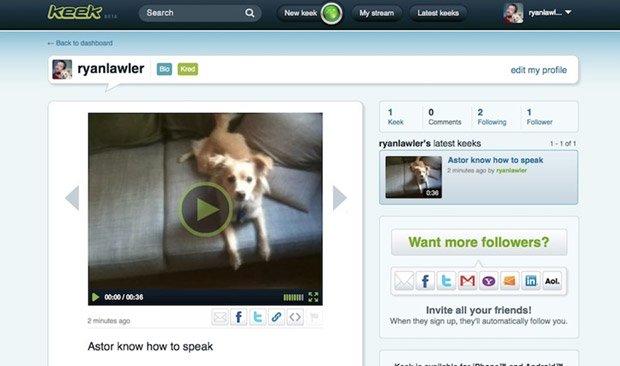Go to next keek with right arrow
The height and width of the screenshot is (366, 620).
(340, 198)
